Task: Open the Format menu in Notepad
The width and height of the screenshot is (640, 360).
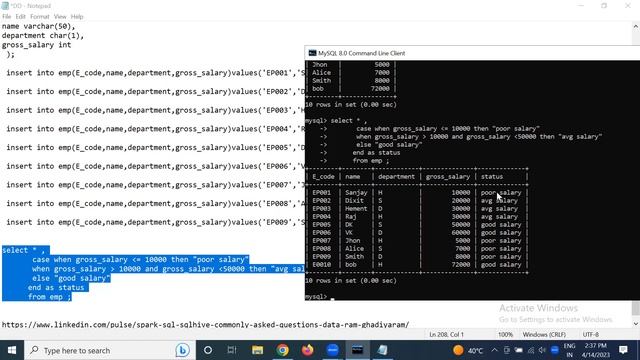Action: point(40,17)
